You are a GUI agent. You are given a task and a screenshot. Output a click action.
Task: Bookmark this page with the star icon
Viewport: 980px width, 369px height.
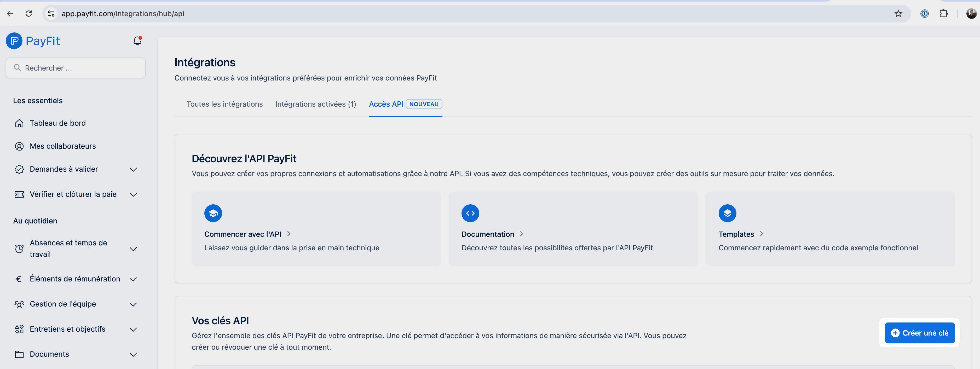(x=898, y=14)
